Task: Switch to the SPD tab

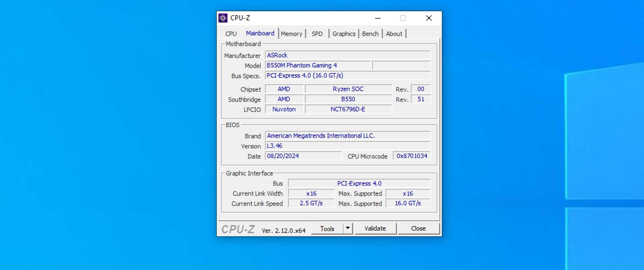Action: click(317, 34)
